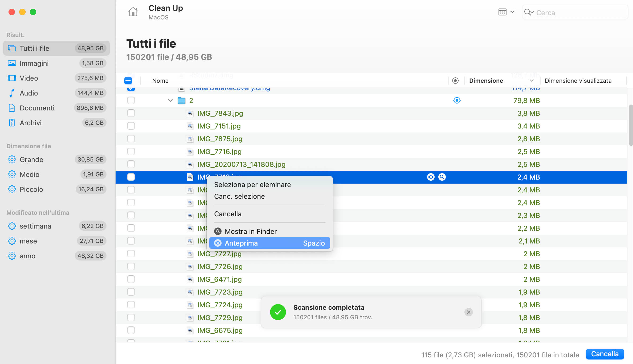Open the Audio category

56,93
